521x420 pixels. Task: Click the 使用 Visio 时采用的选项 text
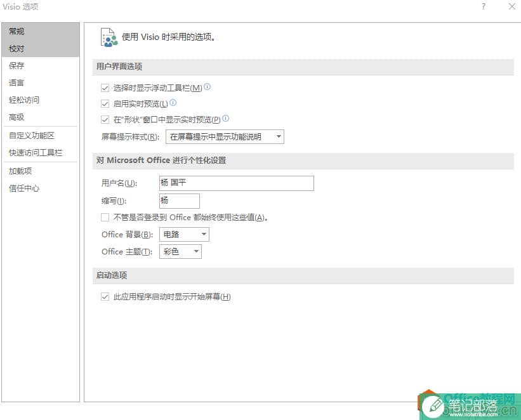[168, 37]
